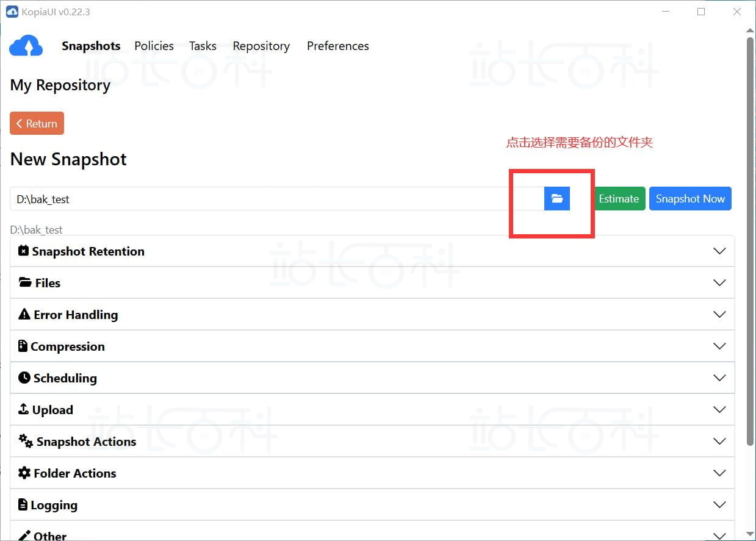Click the vertical scrollbar thumb
This screenshot has width=756, height=541.
point(751,241)
